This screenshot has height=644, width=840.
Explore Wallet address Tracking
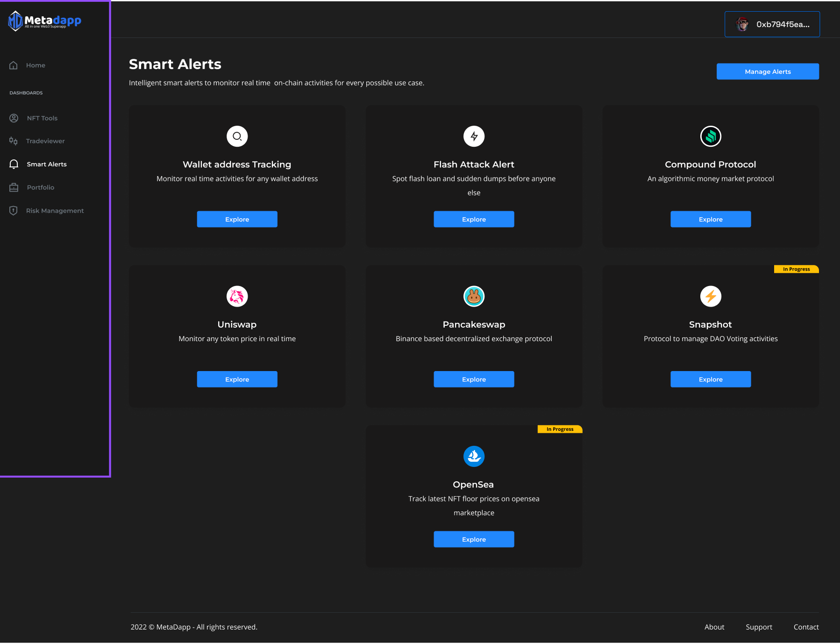pos(237,220)
